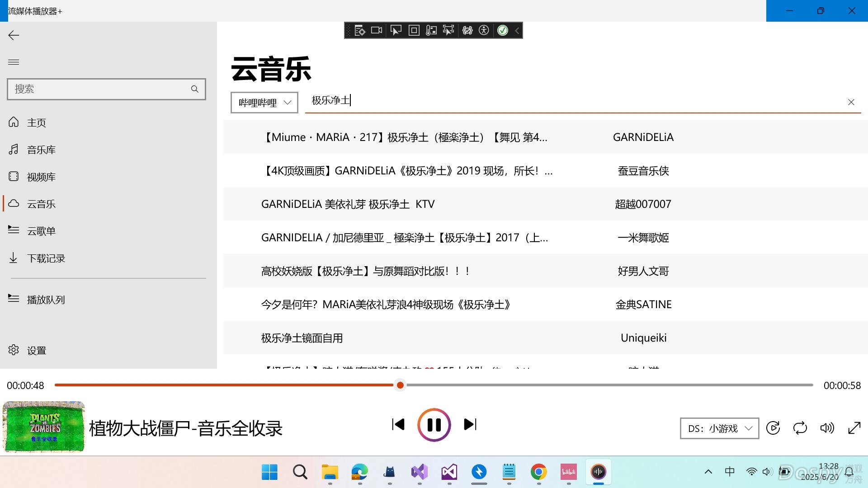Go back using the back arrow
The height and width of the screenshot is (488, 868).
click(x=14, y=35)
